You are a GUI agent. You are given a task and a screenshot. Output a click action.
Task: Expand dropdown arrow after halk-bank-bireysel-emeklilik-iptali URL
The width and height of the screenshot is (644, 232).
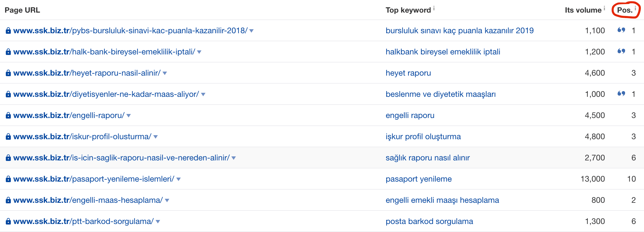tap(199, 52)
